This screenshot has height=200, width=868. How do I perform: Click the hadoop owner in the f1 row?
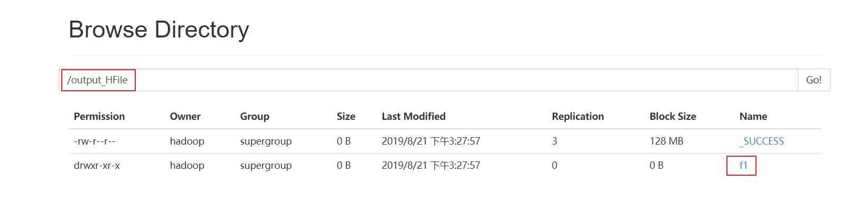[x=187, y=165]
